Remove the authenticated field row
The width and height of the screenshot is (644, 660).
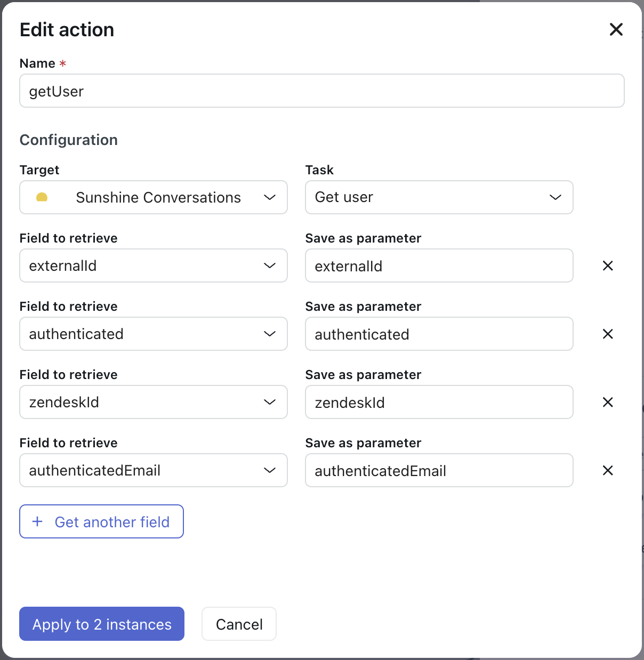[608, 334]
